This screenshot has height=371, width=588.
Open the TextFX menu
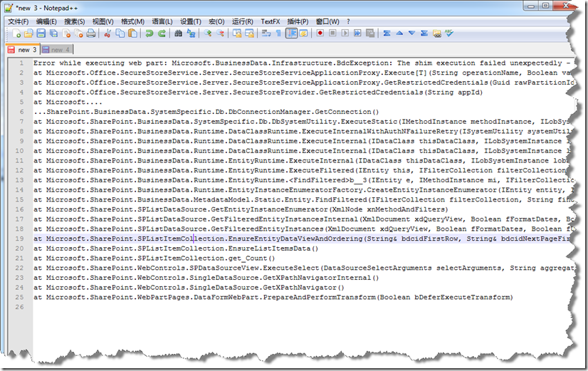pyautogui.click(x=271, y=21)
